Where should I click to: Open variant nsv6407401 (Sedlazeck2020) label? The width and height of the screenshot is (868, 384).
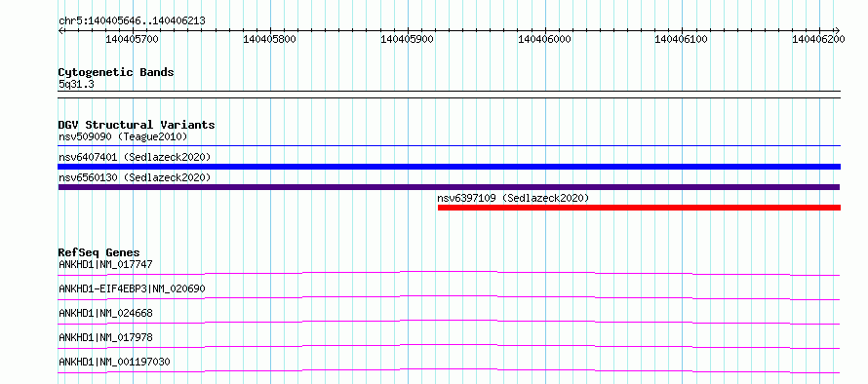coord(135,157)
